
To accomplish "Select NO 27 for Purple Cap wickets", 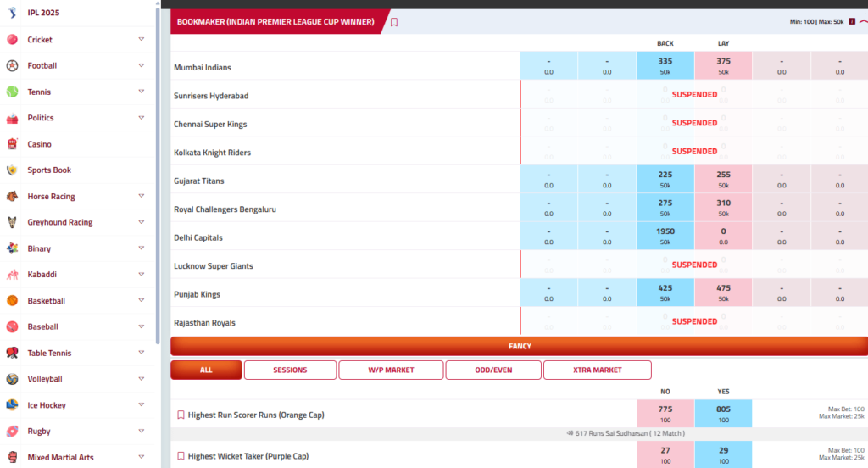I will [665, 454].
